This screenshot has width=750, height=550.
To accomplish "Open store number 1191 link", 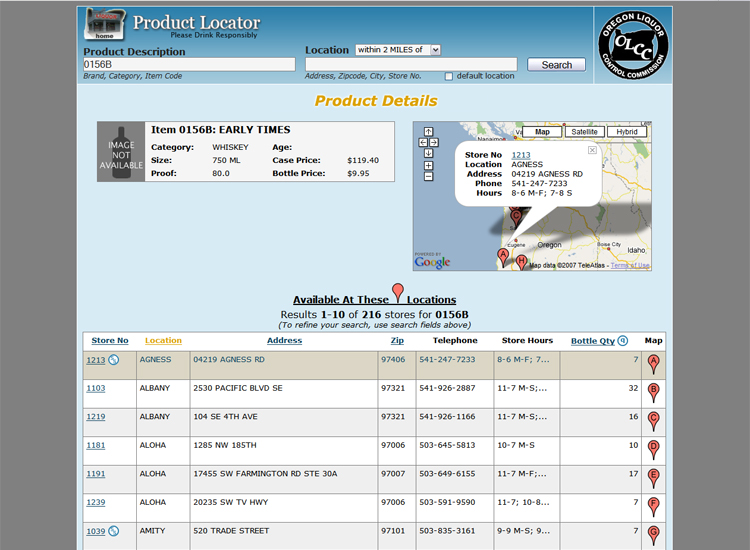I will tap(96, 474).
